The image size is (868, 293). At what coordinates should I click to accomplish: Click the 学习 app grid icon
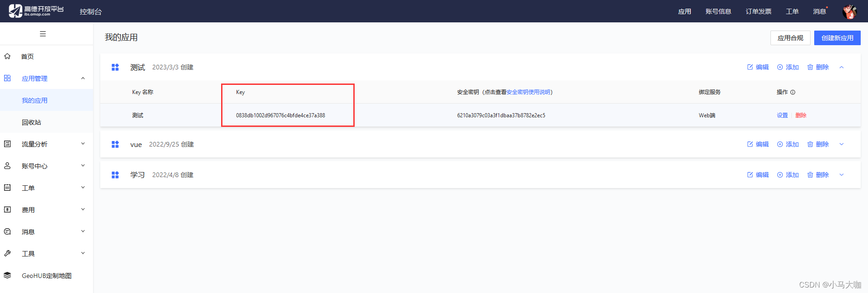115,175
